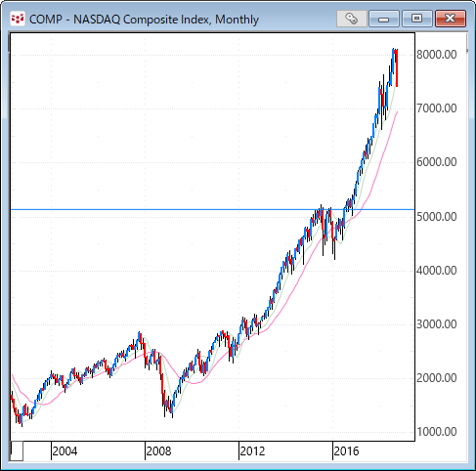This screenshot has height=471, width=476.
Task: Minimize the COMP chart window
Action: point(384,19)
